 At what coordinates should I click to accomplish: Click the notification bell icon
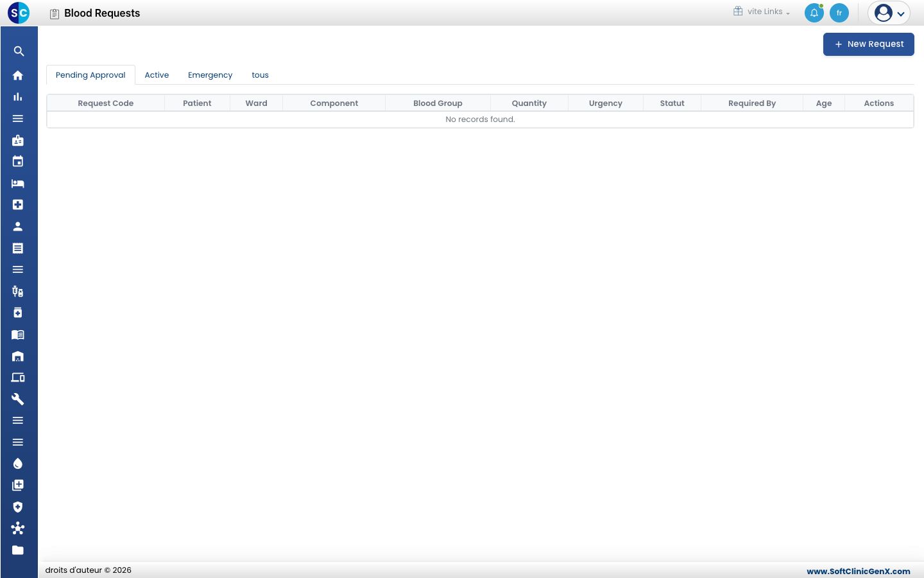[x=814, y=13]
